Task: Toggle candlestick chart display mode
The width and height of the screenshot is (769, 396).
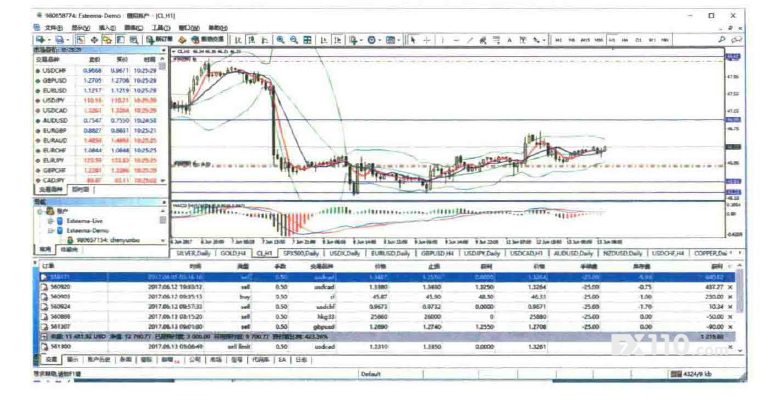Action: 251,40
